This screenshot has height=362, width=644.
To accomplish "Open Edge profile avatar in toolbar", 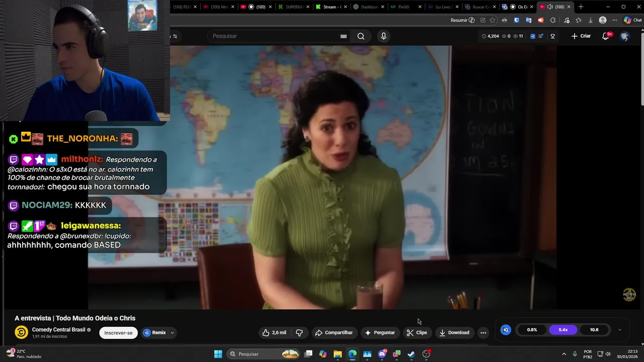I will coord(603,20).
